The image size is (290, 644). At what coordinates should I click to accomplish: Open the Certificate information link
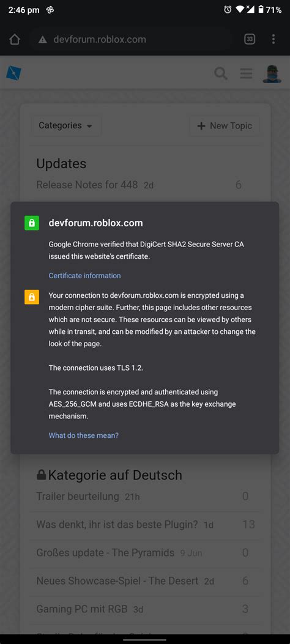point(84,276)
